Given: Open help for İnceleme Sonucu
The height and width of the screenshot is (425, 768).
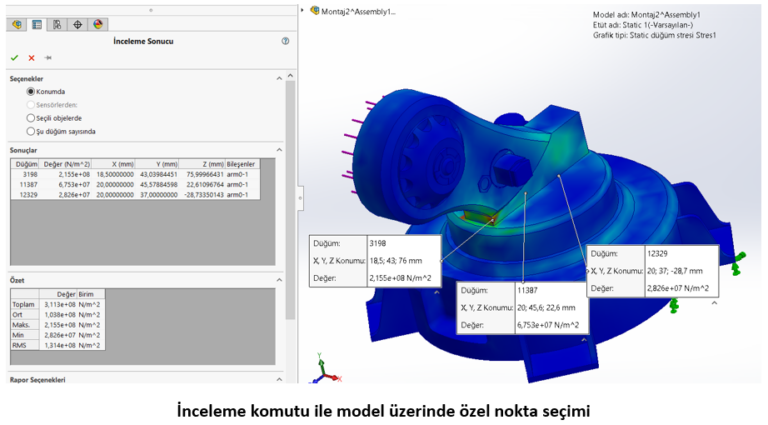Looking at the screenshot, I should point(285,42).
